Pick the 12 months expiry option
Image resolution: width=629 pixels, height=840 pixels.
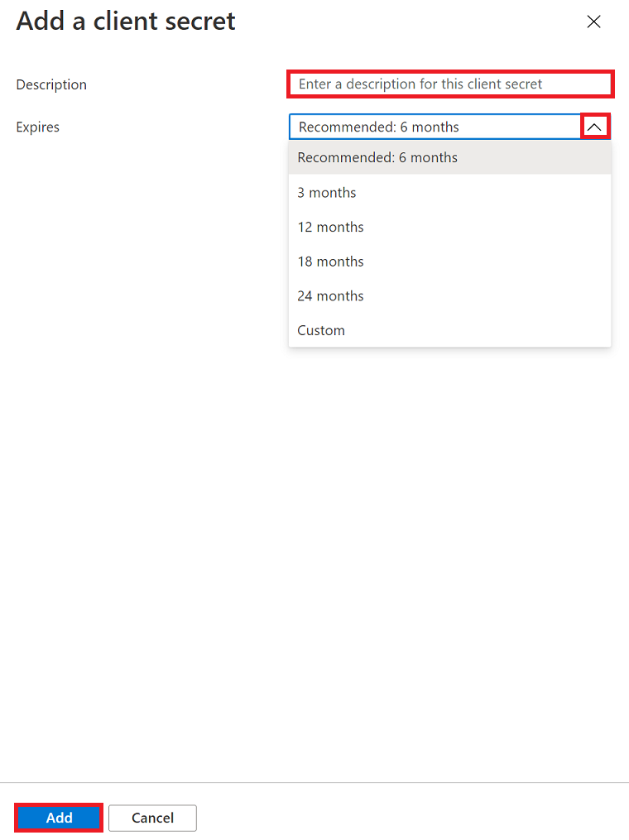pyautogui.click(x=450, y=227)
